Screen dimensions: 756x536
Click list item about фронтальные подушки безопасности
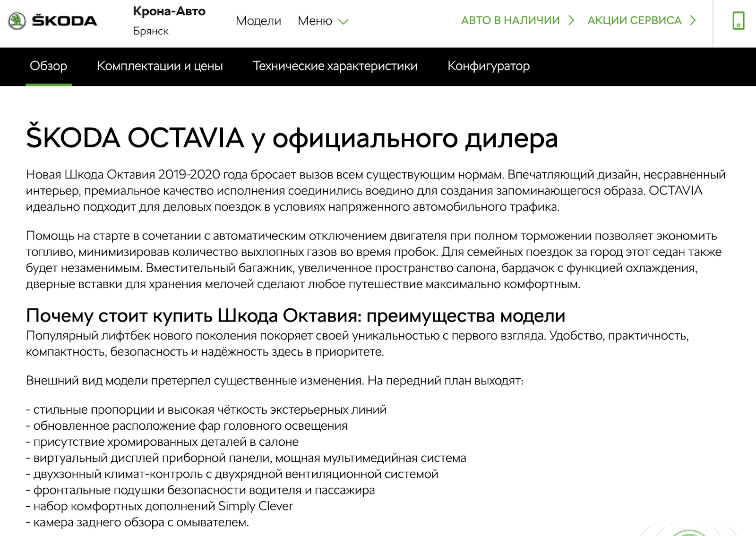click(x=200, y=490)
